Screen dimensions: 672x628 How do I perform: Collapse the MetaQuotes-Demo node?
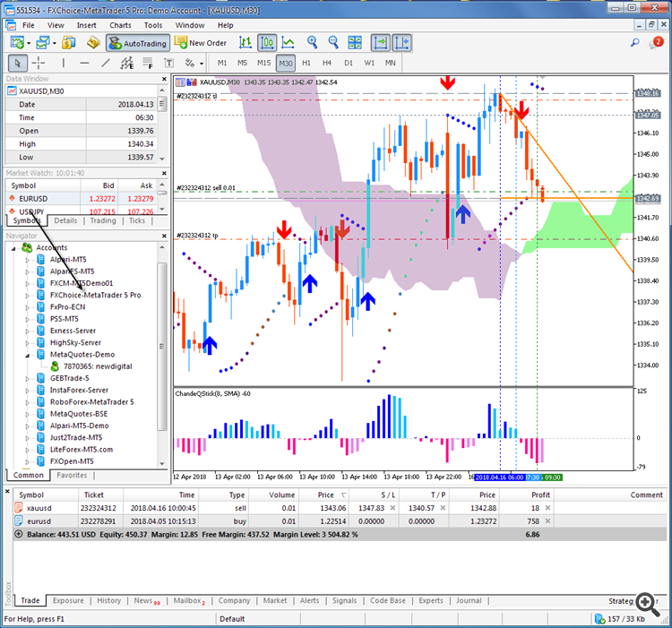pyautogui.click(x=27, y=355)
